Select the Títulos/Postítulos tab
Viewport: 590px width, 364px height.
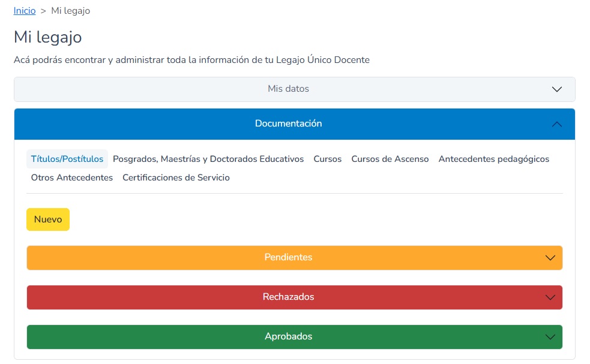tap(67, 159)
